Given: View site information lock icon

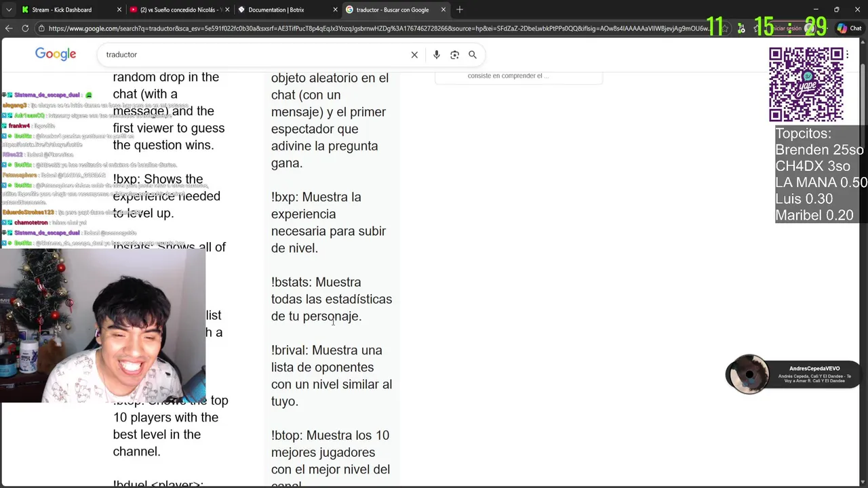Looking at the screenshot, I should (x=42, y=28).
